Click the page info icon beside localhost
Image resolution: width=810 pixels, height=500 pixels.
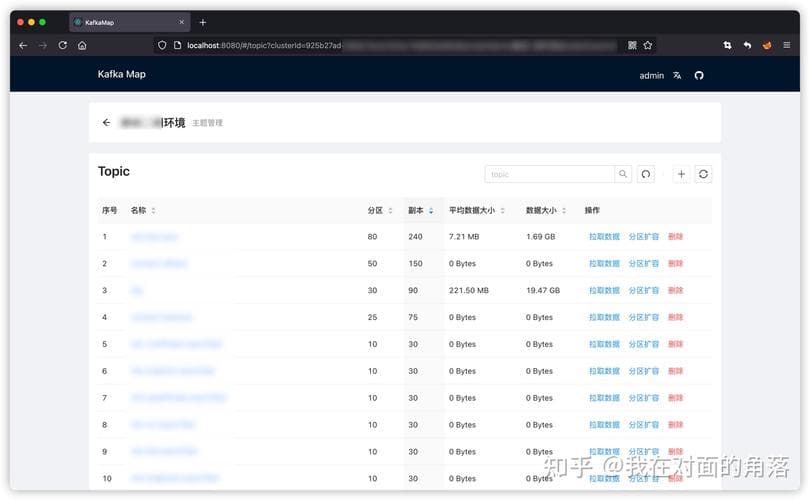[x=177, y=45]
